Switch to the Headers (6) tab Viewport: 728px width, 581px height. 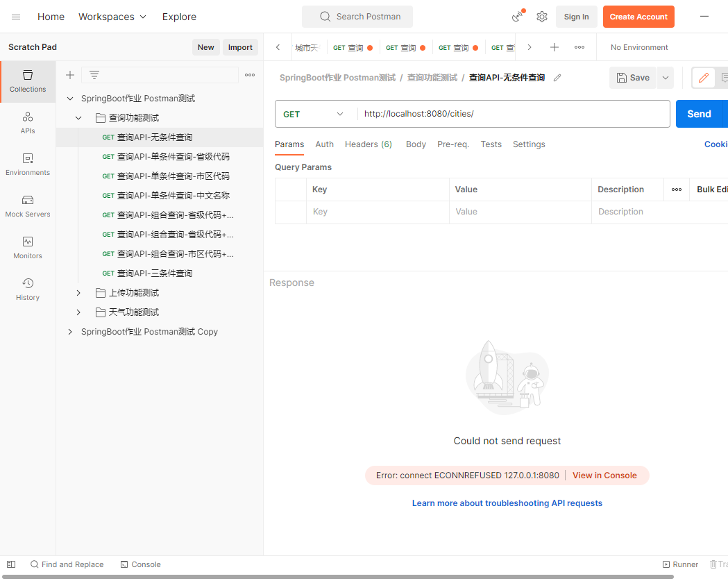(x=369, y=144)
